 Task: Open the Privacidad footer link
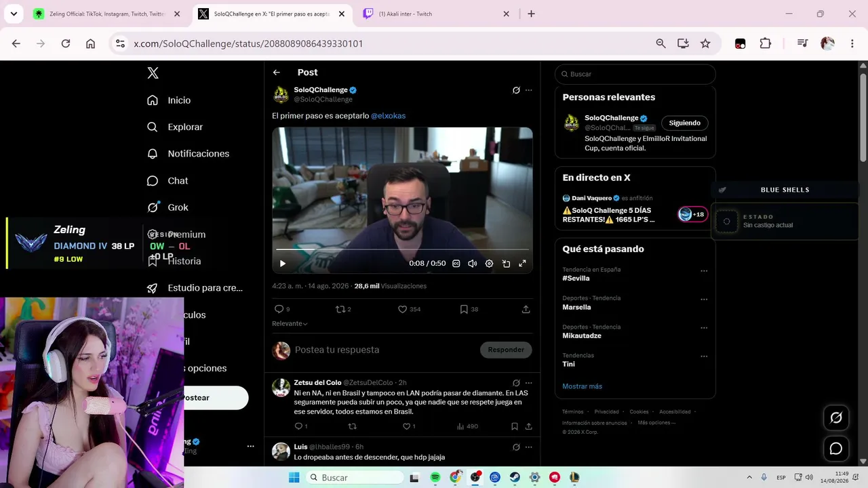606,411
